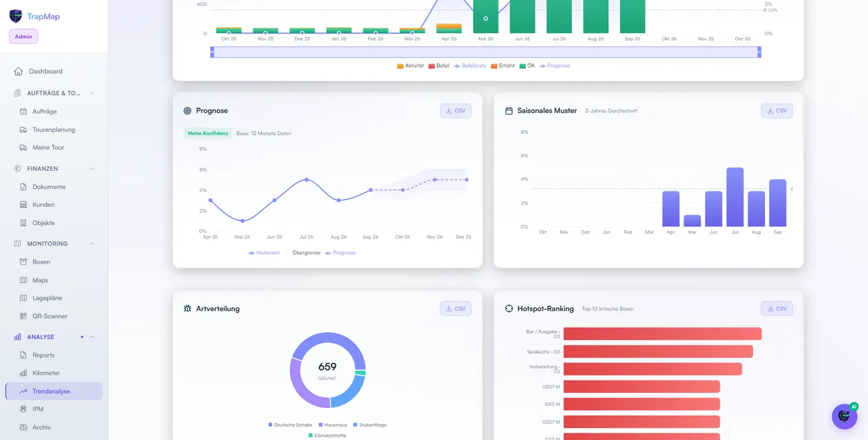Collapse the Monitoring section
Screen dimensions: 868x440
(92, 244)
